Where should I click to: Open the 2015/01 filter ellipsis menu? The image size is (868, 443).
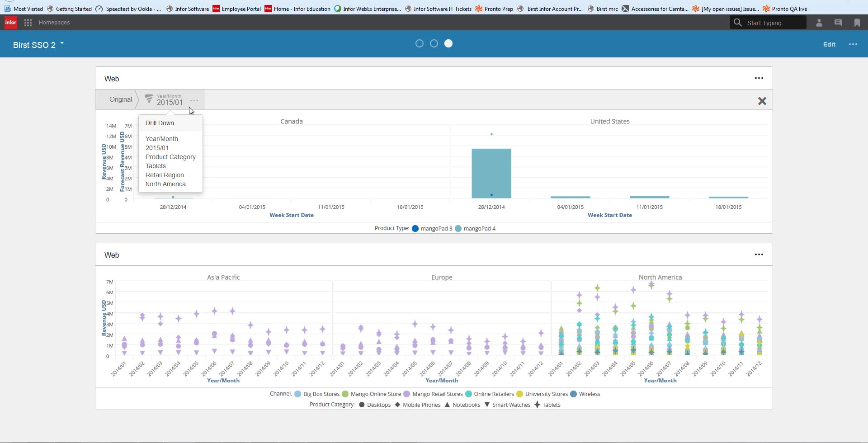point(194,101)
